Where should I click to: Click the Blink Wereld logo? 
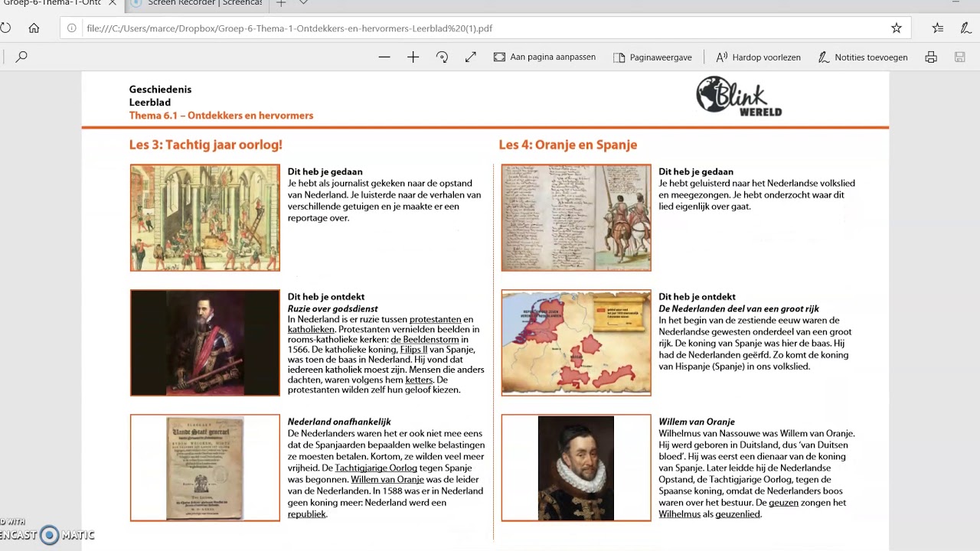click(x=738, y=96)
